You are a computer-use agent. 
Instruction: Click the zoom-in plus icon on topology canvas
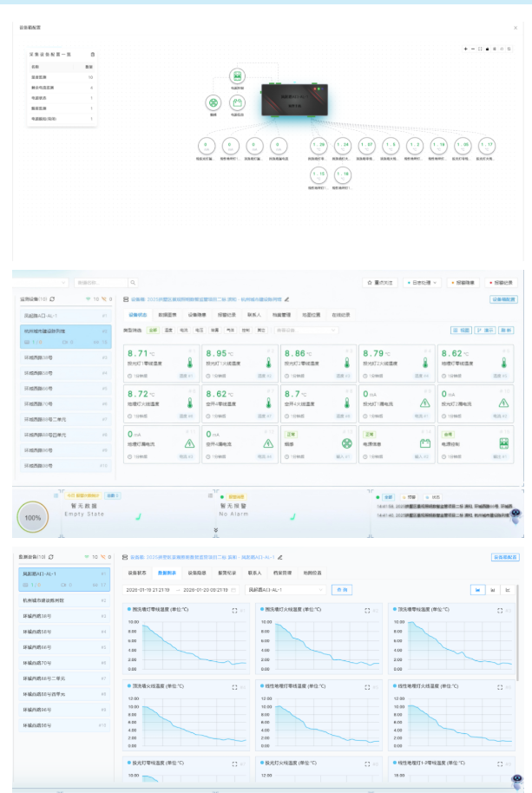465,49
